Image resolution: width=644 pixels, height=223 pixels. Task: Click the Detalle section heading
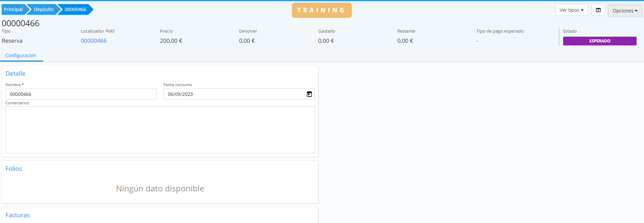pos(16,74)
